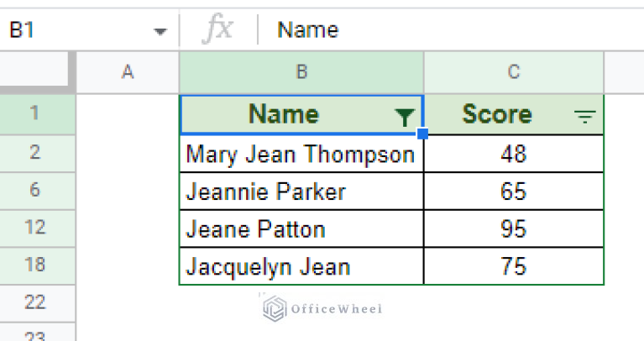Click the score cell containing 95
Screen dimensions: 644x341
[x=514, y=229]
